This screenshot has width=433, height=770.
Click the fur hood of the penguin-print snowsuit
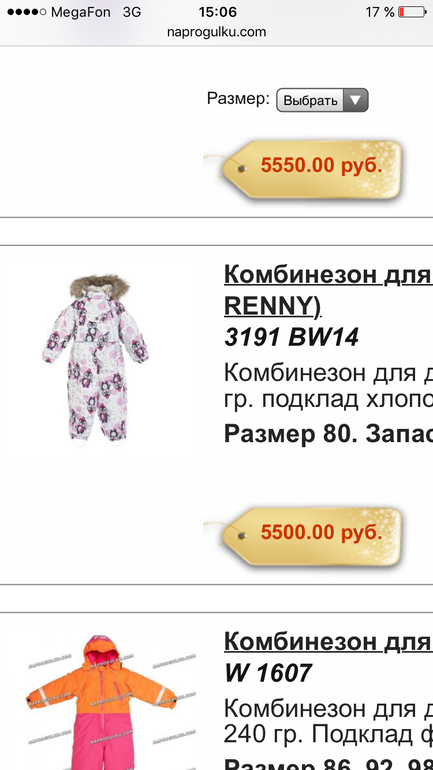[100, 285]
